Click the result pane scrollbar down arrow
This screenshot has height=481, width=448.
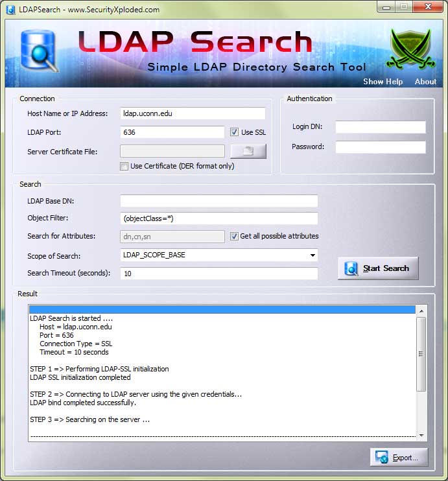coord(421,436)
